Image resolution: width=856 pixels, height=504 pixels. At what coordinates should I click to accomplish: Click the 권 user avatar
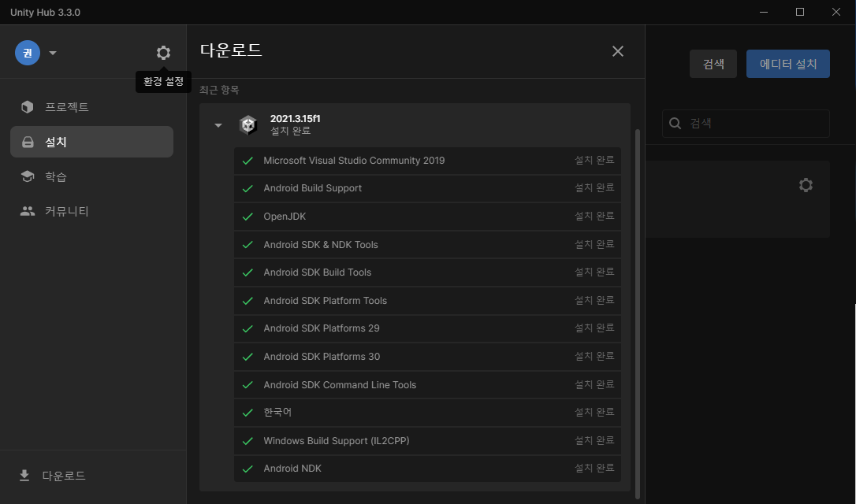[28, 52]
